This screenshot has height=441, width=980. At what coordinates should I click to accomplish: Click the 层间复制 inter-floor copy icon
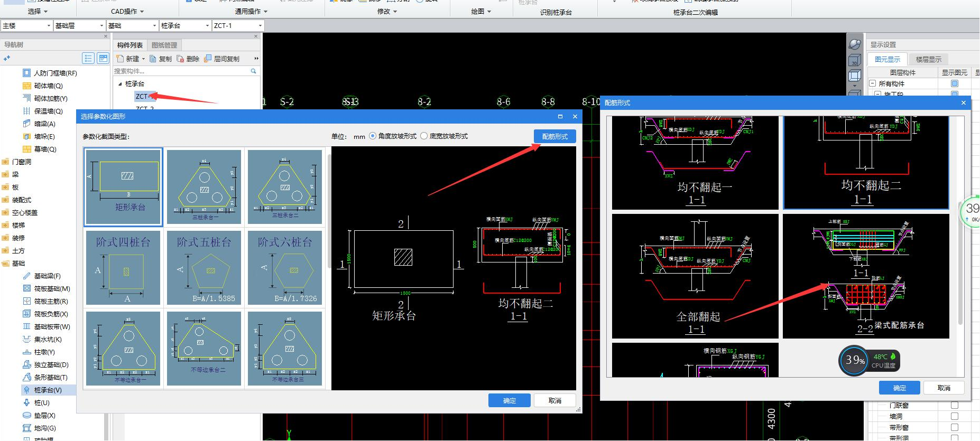point(208,59)
